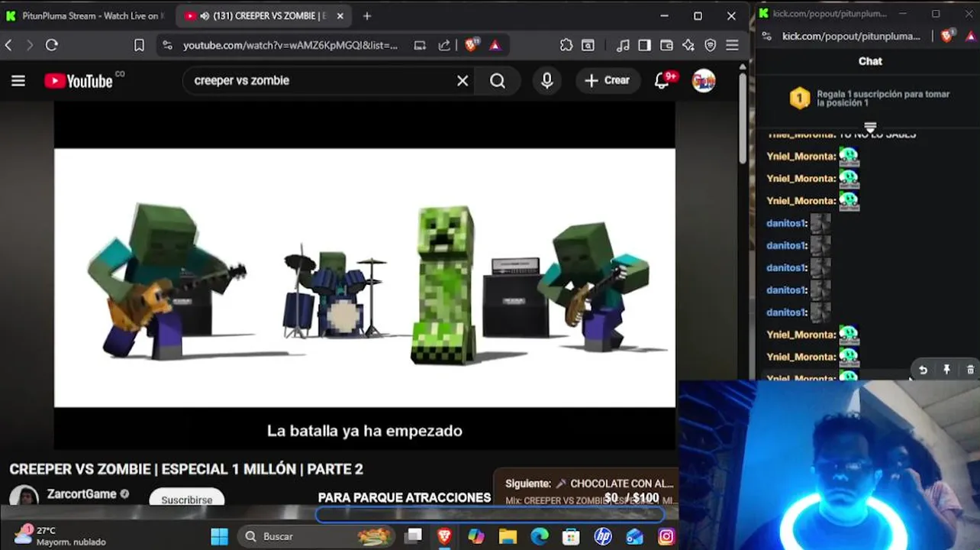Open ZarcortGame channel name link
Screen dimensions: 980x550
82,494
